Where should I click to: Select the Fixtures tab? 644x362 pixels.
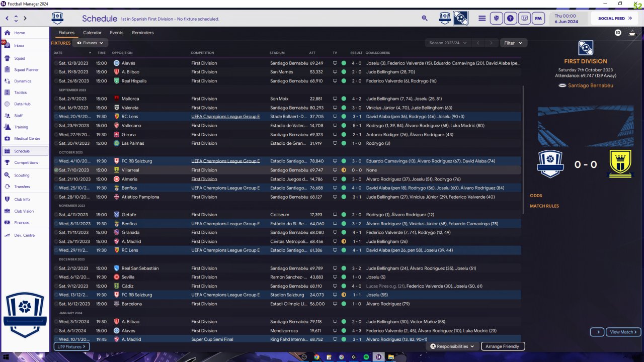tap(66, 33)
